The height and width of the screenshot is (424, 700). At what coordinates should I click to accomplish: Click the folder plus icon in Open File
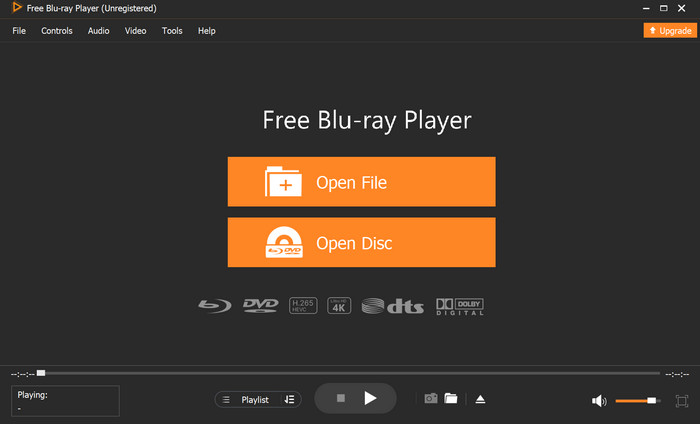(x=283, y=181)
